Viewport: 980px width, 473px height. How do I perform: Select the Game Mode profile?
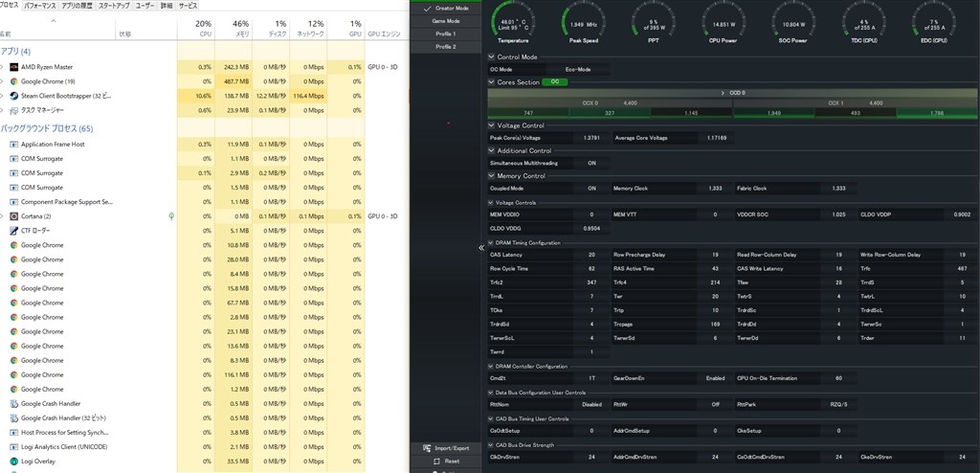[x=446, y=21]
